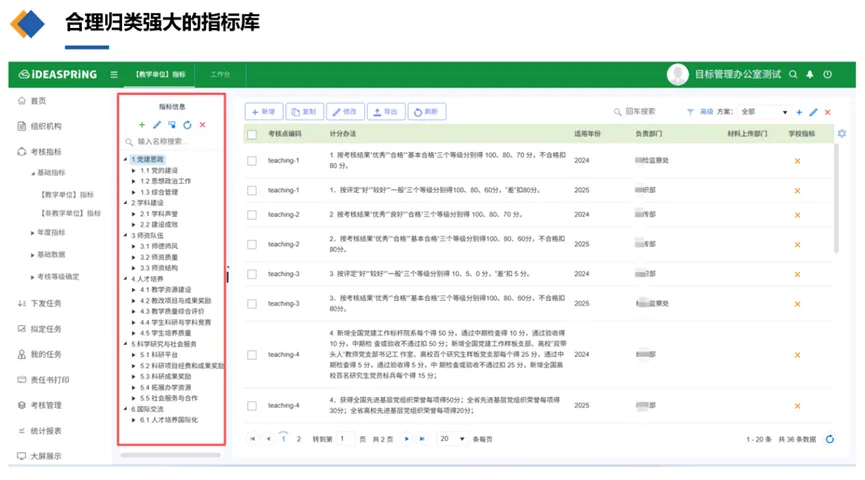Click the 复制 button
Screen dimensions: 865x480
tap(305, 112)
